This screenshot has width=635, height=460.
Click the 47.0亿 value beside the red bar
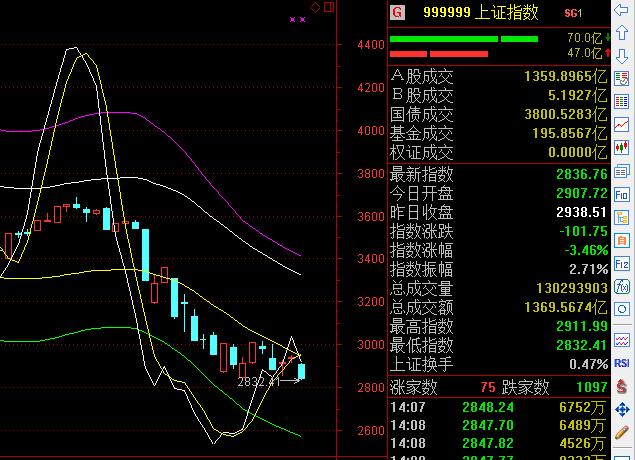[x=584, y=53]
